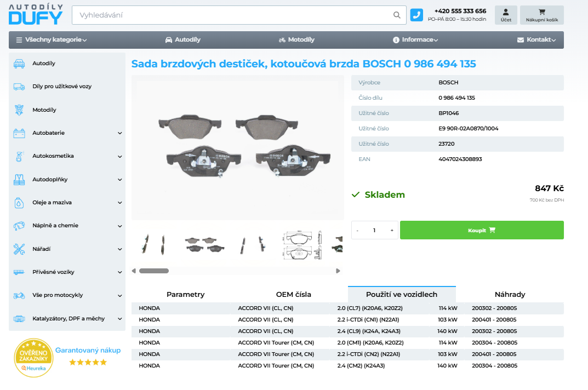Image resolution: width=588 pixels, height=390 pixels.
Task: Go to Motodíly in navigation bar
Action: click(x=296, y=40)
